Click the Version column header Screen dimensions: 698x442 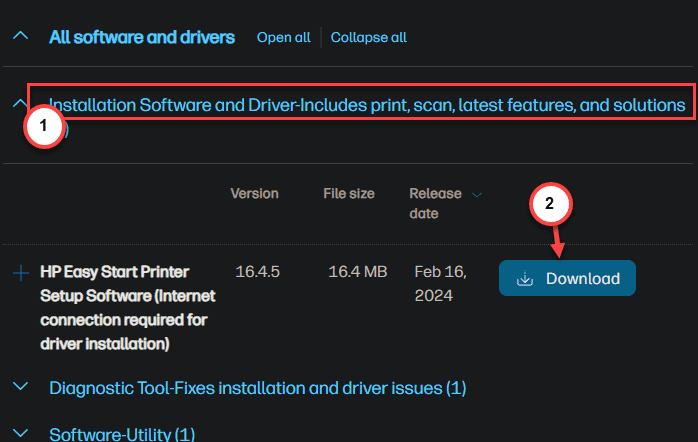254,194
